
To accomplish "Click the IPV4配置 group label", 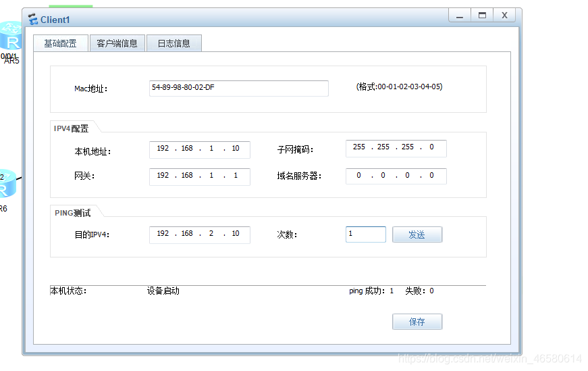I will point(72,128).
